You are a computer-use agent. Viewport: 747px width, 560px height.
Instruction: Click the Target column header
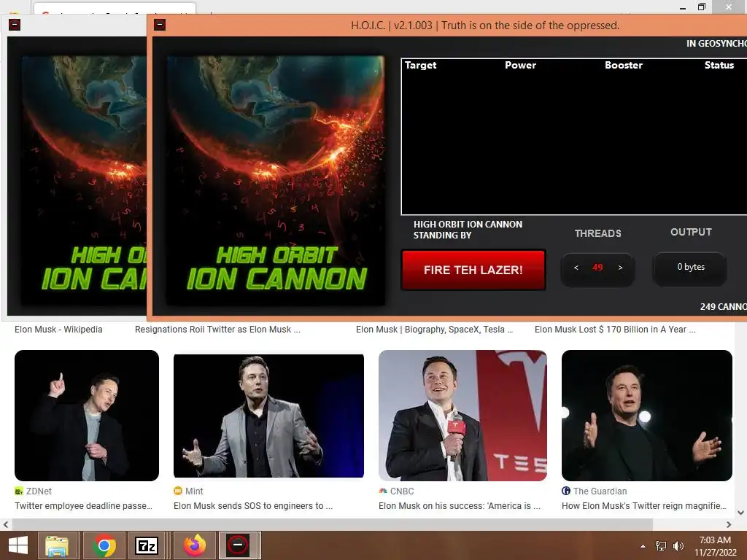click(x=420, y=65)
